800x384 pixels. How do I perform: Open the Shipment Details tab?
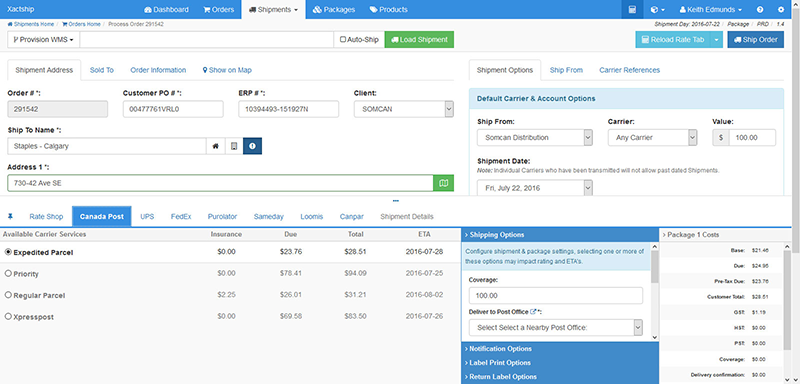[x=407, y=216]
